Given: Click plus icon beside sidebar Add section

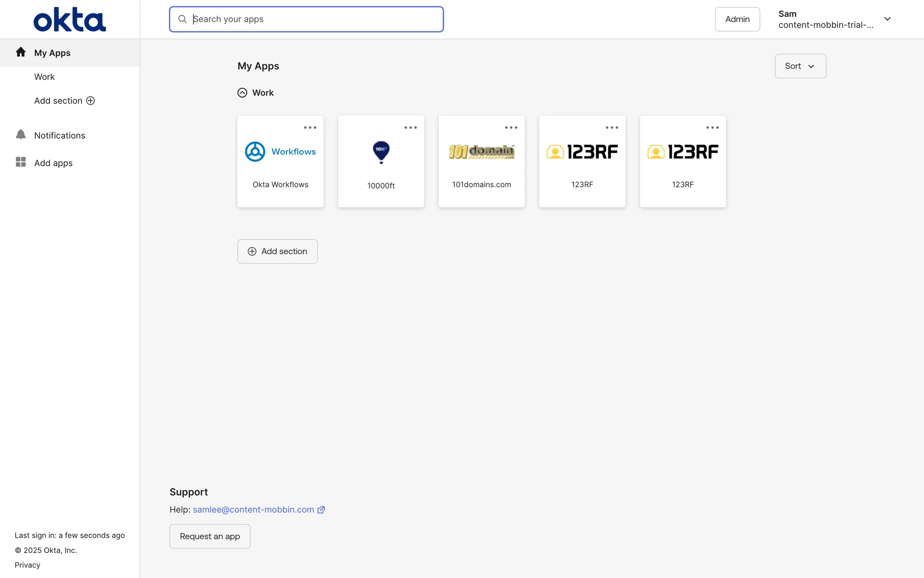Looking at the screenshot, I should (x=90, y=101).
